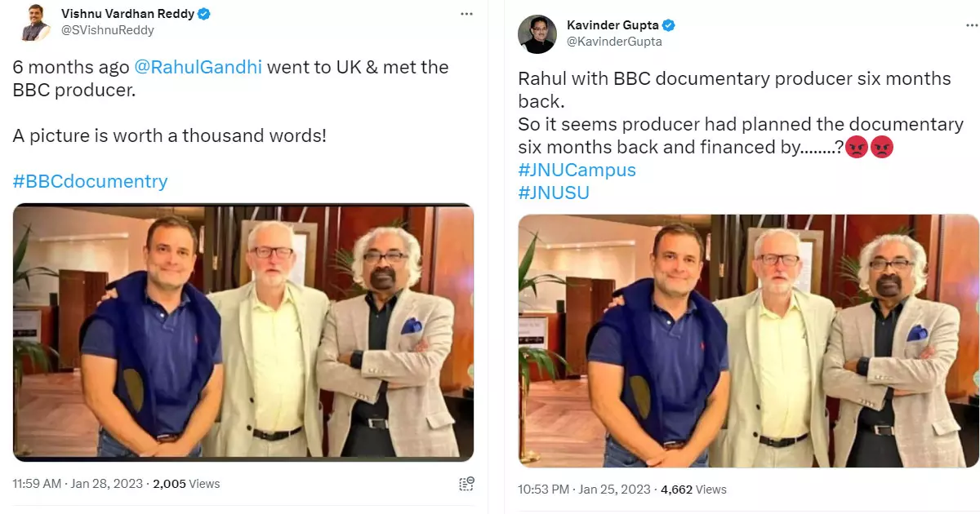
Task: Click the 4,662 Views count
Action: coord(693,490)
